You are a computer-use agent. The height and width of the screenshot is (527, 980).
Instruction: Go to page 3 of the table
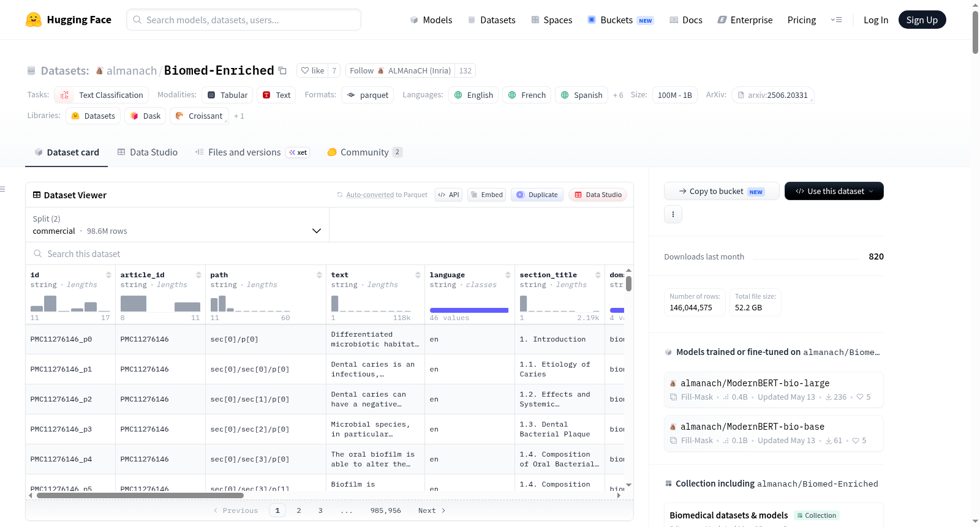pos(320,510)
